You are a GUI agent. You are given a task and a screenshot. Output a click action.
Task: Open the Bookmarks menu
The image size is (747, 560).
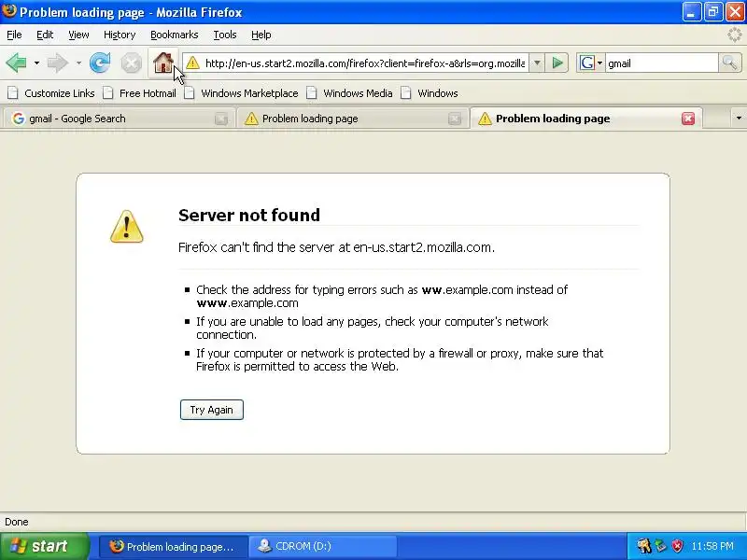(x=175, y=35)
